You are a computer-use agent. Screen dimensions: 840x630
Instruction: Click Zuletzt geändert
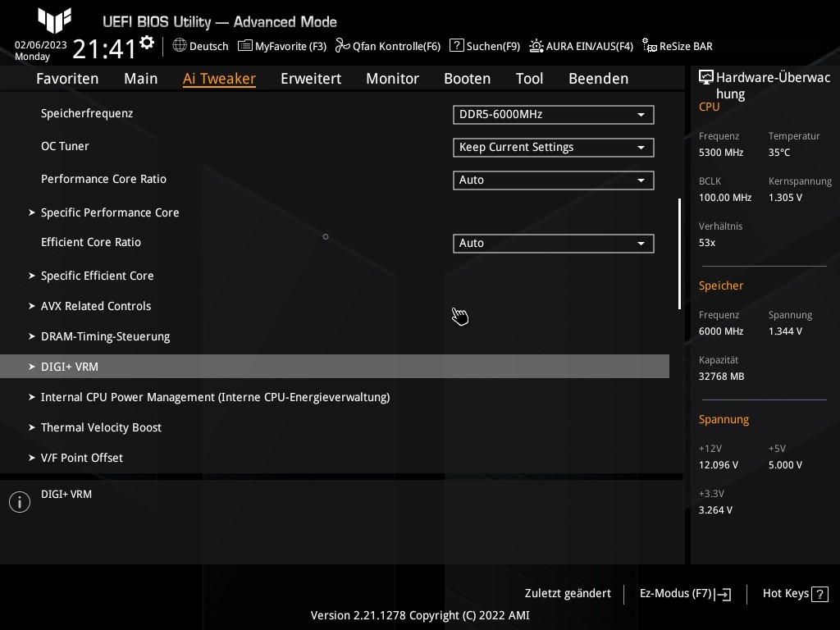point(568,594)
